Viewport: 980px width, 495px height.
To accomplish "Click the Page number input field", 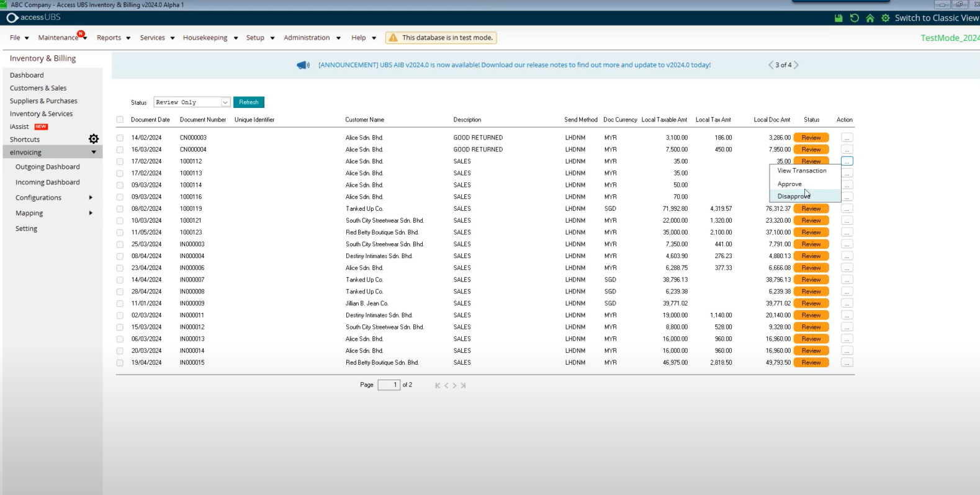I will (389, 385).
